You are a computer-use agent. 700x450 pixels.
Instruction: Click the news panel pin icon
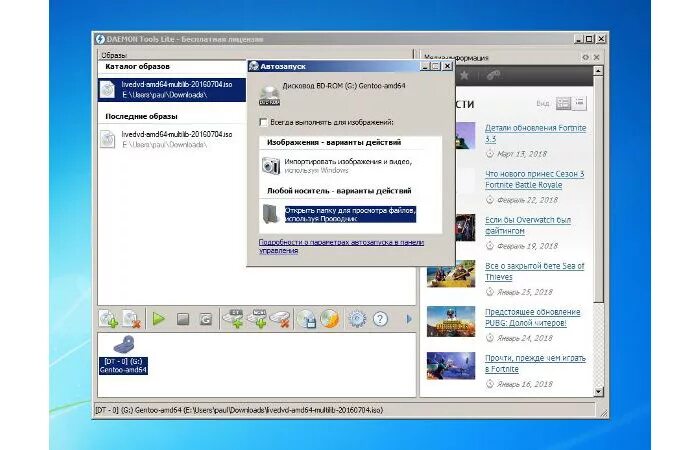tap(585, 57)
